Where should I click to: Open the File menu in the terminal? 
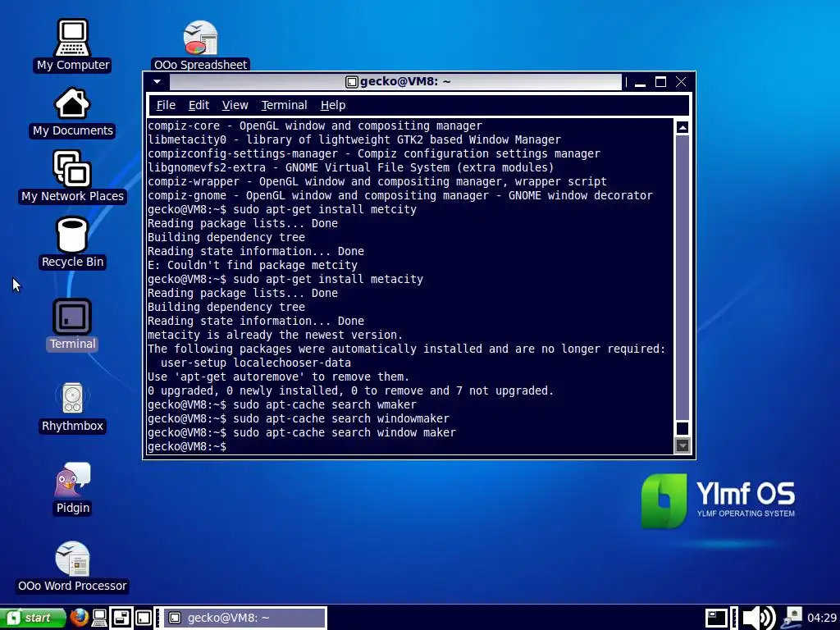coord(166,105)
